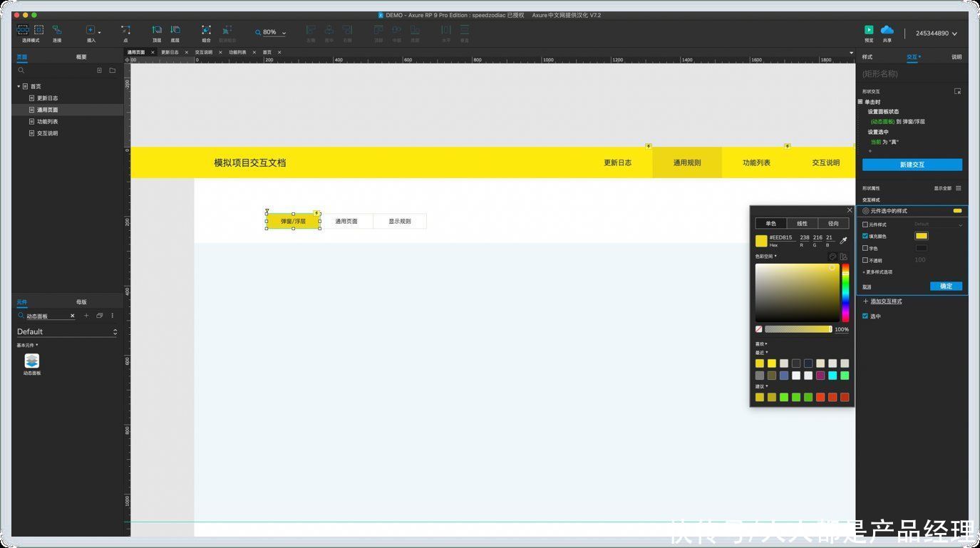Clear the widget search text
Image resolution: width=980 pixels, height=548 pixels.
click(x=72, y=316)
